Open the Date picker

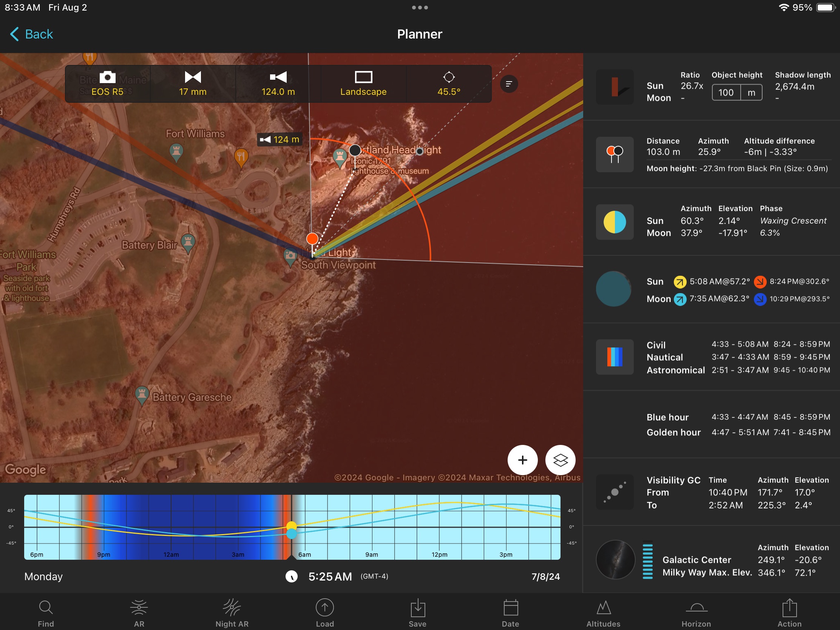coord(510,613)
